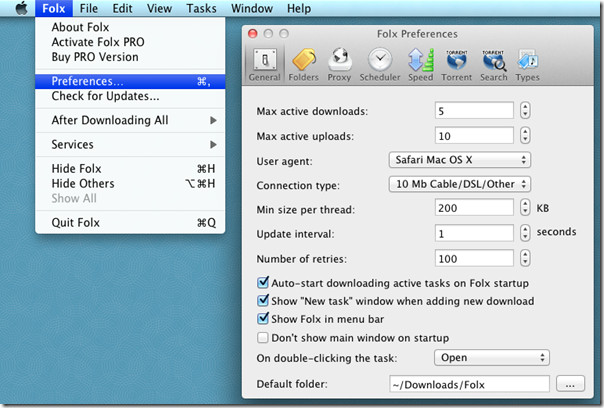The image size is (604, 408).
Task: Open the file Types preferences pane
Action: pos(527,65)
